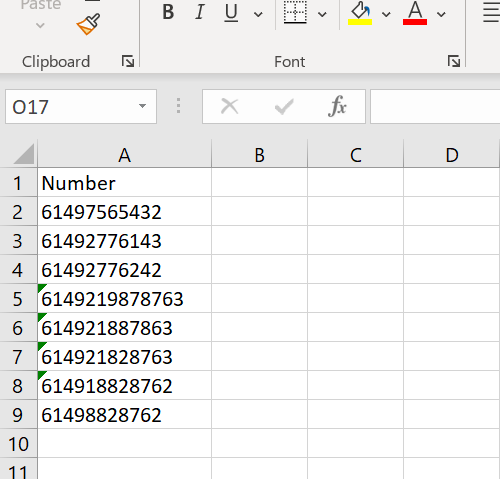
Task: Click the Insert Function fx icon
Action: 337,106
